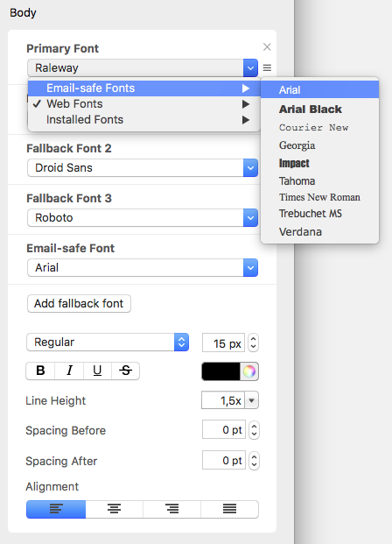
Task: Toggle italic text formatting
Action: click(69, 371)
